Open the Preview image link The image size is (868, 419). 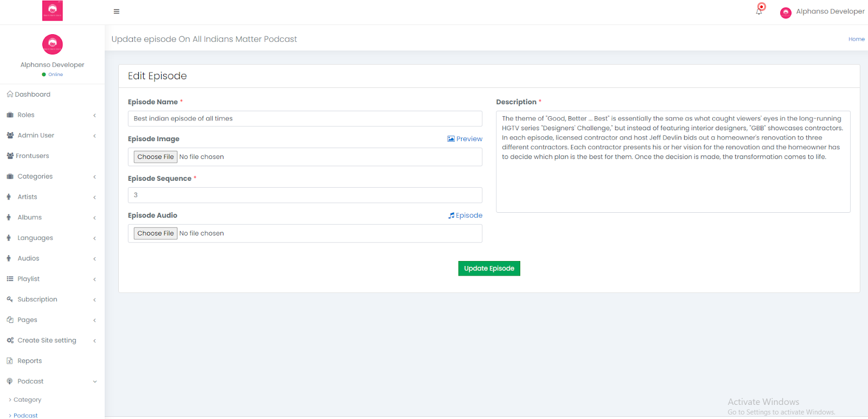(465, 139)
